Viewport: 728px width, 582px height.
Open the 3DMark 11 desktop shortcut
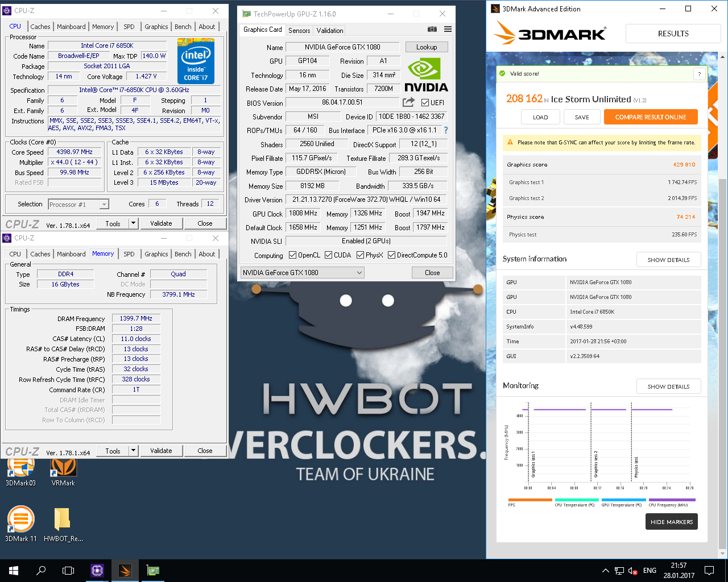pyautogui.click(x=20, y=523)
